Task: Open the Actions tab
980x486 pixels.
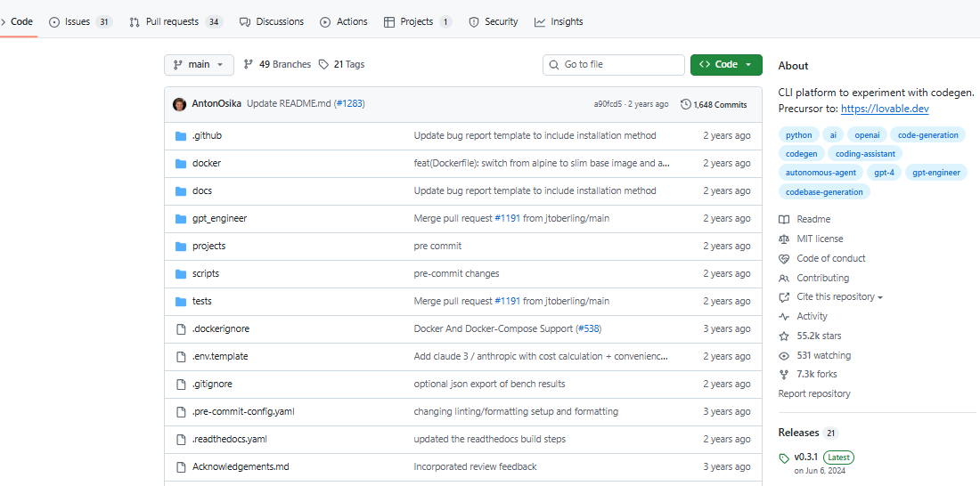Action: [344, 22]
